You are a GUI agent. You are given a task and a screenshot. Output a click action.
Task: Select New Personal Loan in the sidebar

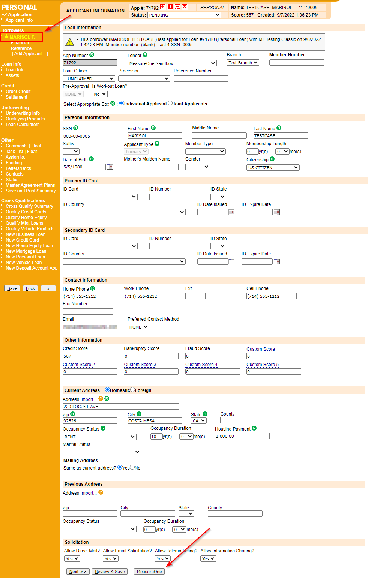tap(25, 257)
